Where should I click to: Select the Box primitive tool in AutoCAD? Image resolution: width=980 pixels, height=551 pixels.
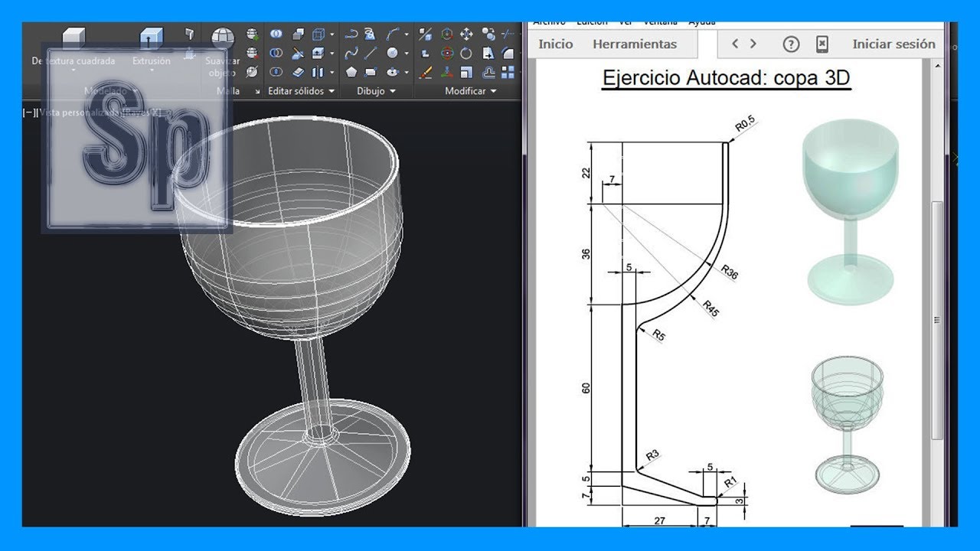tap(74, 38)
